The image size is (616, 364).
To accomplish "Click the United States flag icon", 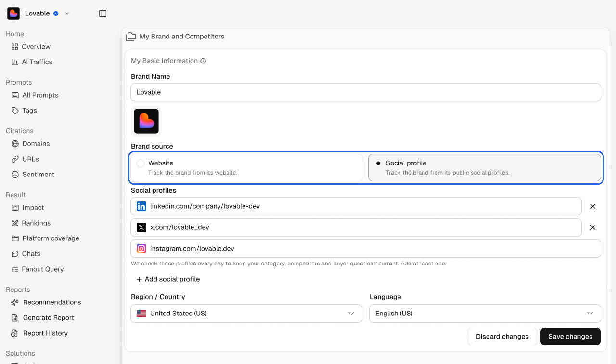I will pyautogui.click(x=141, y=314).
